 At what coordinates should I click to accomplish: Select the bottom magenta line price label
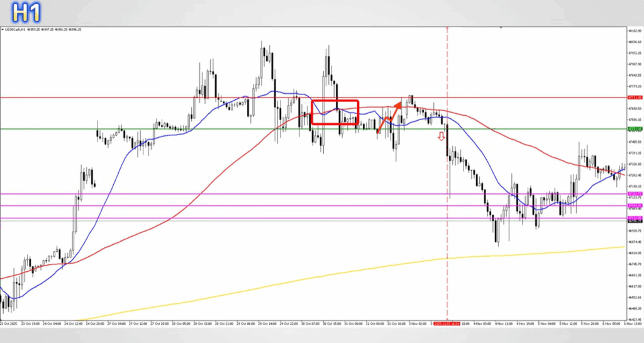635,218
